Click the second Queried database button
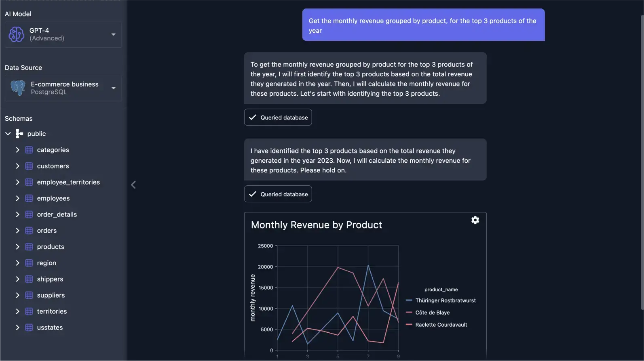The height and width of the screenshot is (361, 644). click(278, 194)
